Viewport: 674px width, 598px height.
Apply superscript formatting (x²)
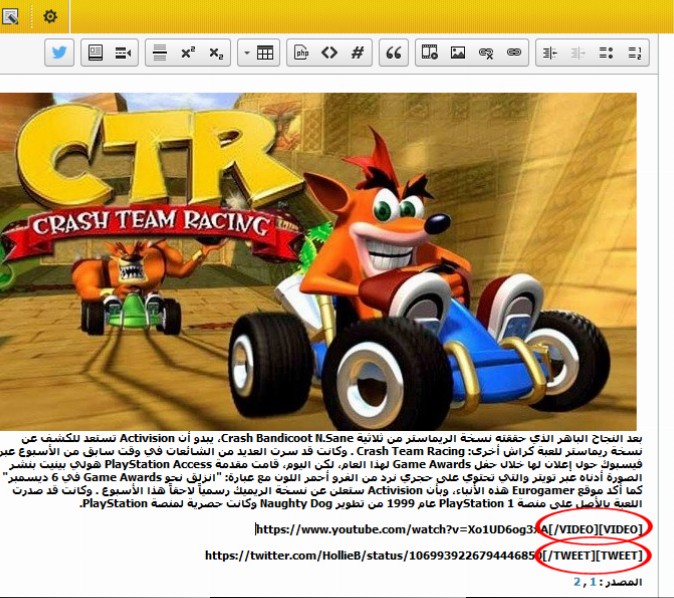(x=188, y=53)
